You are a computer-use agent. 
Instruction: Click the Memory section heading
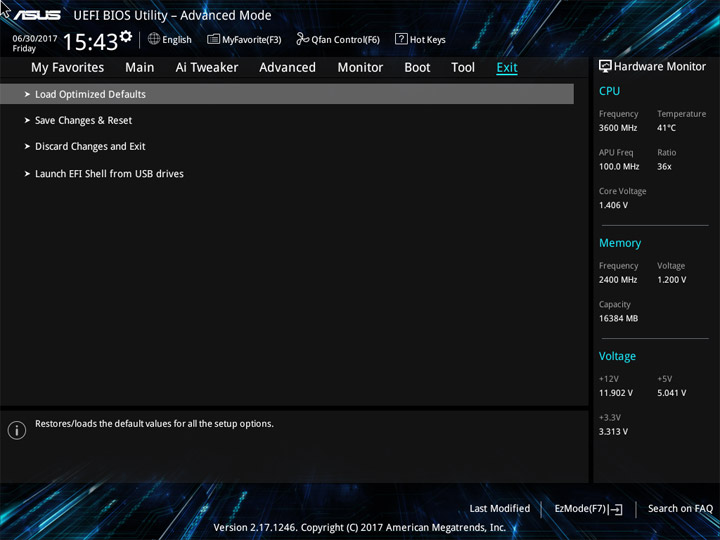(x=620, y=243)
